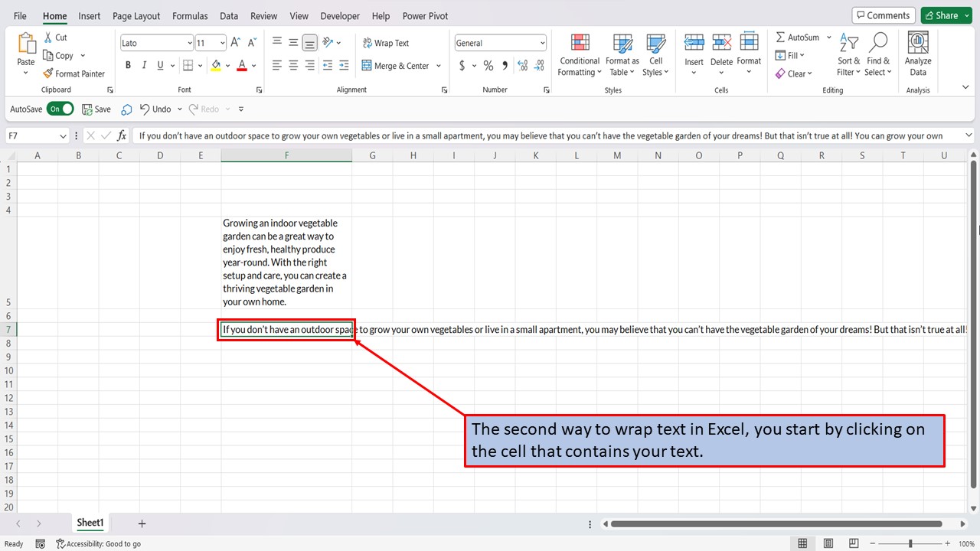Expand the Fill Color dropdown arrow
The height and width of the screenshot is (551, 980).
227,65
